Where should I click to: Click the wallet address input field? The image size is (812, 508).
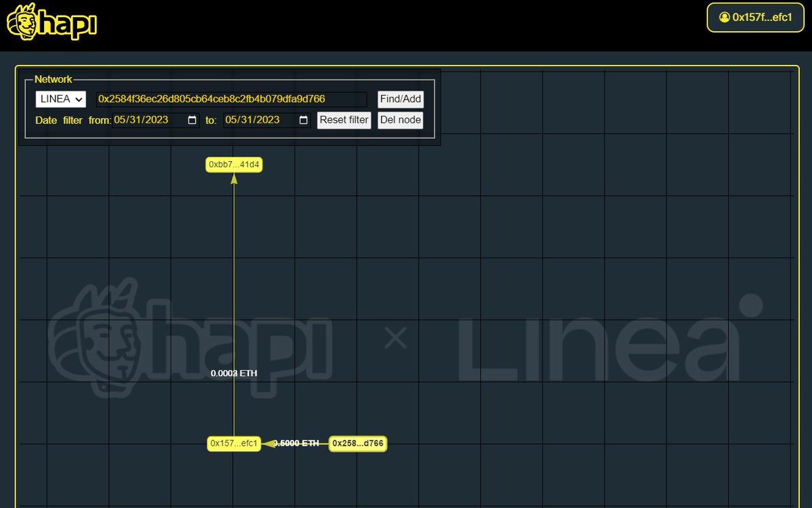231,99
